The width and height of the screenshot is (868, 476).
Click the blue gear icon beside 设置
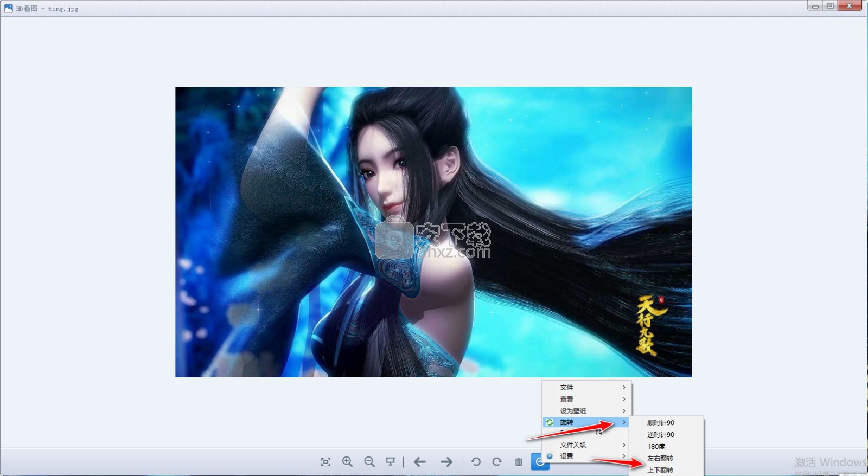tap(550, 456)
